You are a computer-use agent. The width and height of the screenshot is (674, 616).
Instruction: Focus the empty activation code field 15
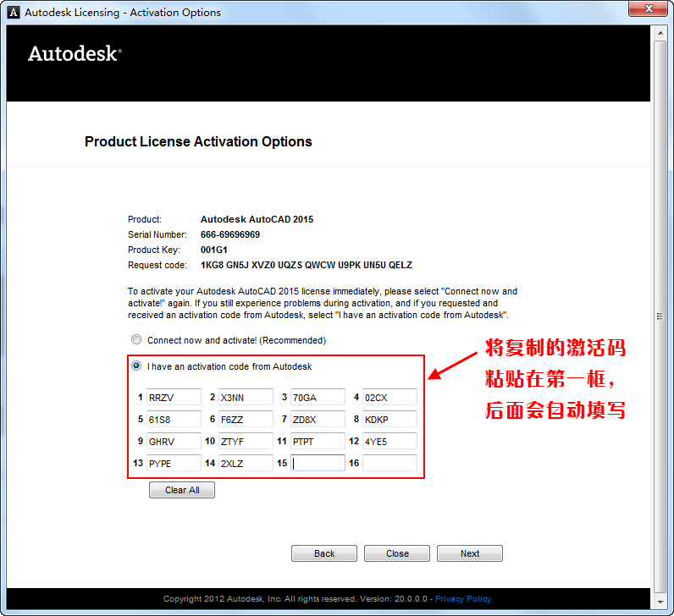(318, 463)
